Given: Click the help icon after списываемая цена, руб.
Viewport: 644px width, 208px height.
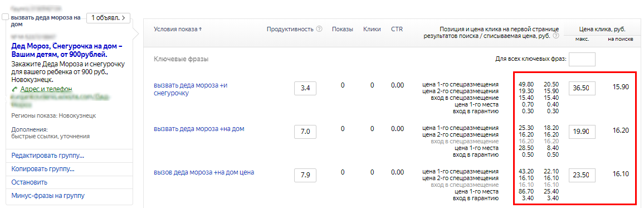Looking at the screenshot, I should click(556, 36).
